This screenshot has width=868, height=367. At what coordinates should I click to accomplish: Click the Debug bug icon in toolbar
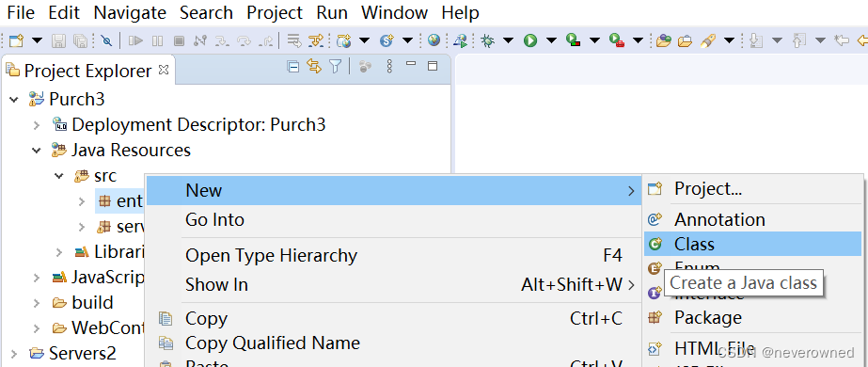coord(487,40)
